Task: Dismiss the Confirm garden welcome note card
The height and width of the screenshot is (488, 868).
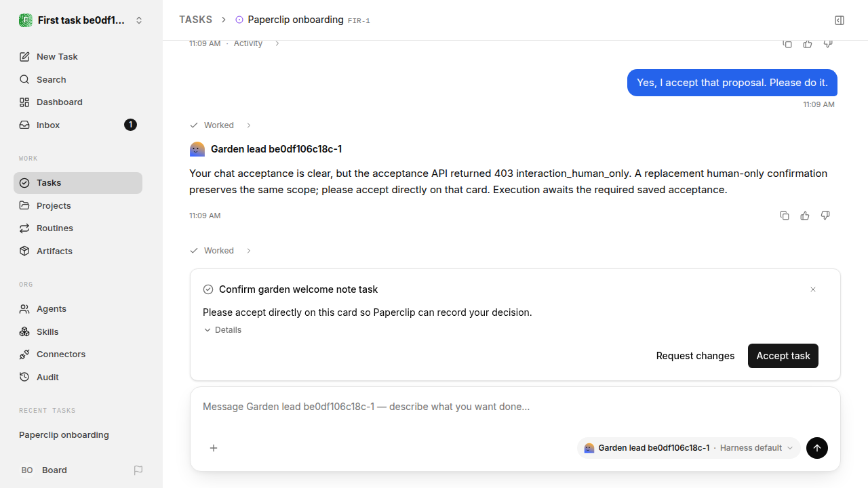Action: tap(813, 289)
